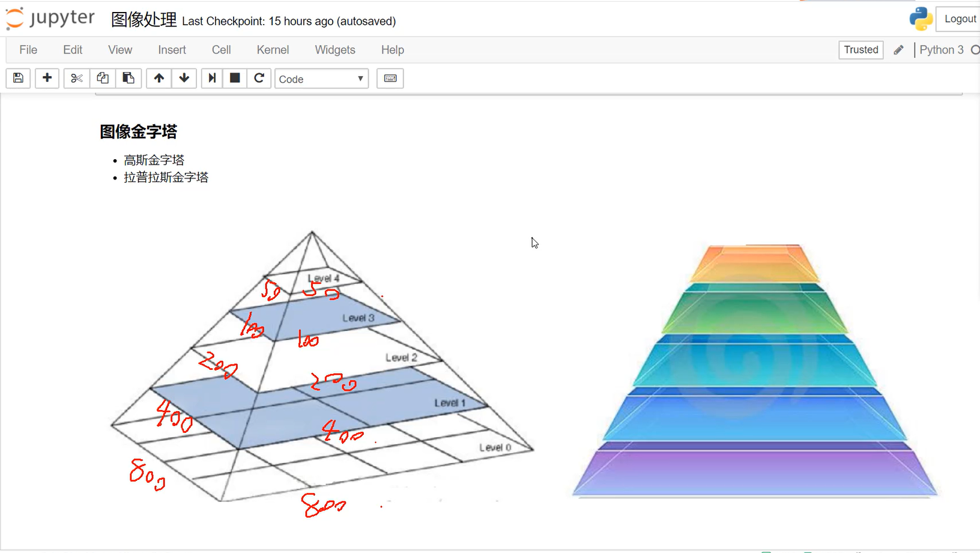Open the File menu

click(x=28, y=50)
